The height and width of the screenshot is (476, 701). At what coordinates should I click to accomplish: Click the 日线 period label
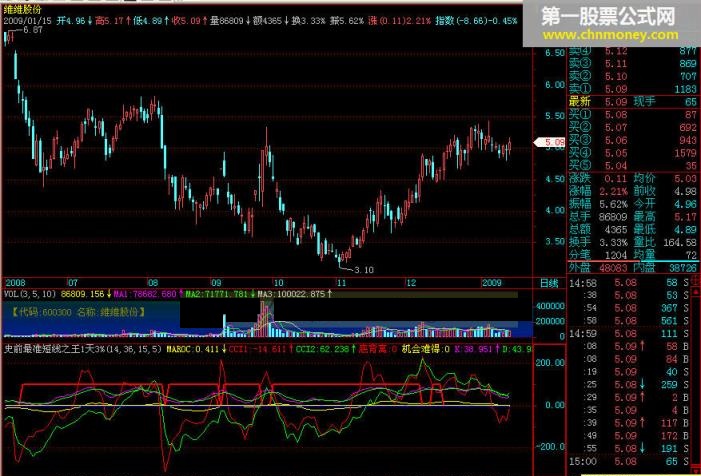549,283
